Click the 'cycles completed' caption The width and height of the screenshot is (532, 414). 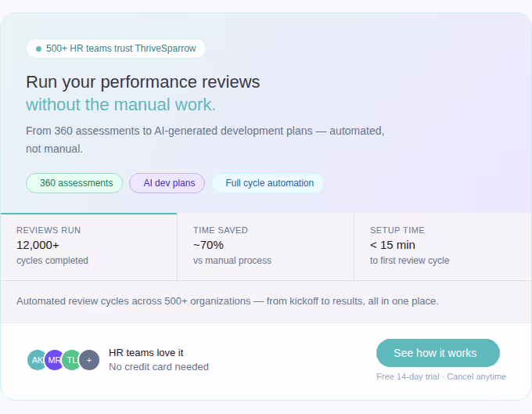click(52, 261)
